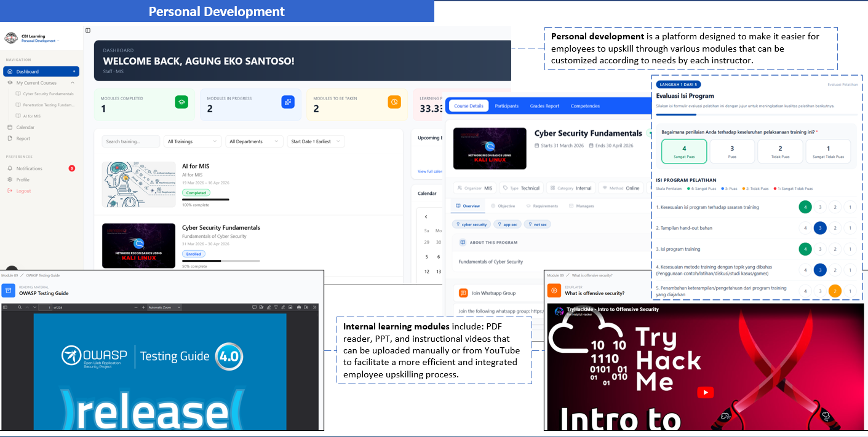Image resolution: width=868 pixels, height=437 pixels.
Task: Click the green Modules Completed graduation icon
Action: 181,102
